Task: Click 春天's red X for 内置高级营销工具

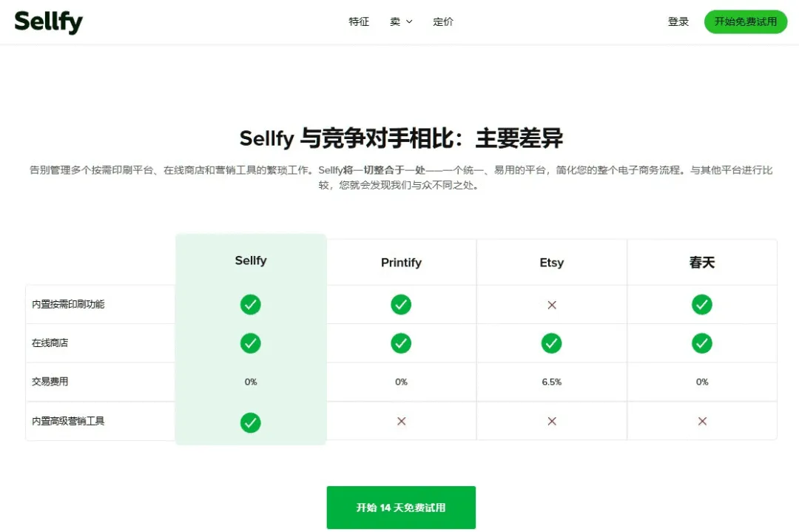Action: pyautogui.click(x=702, y=421)
